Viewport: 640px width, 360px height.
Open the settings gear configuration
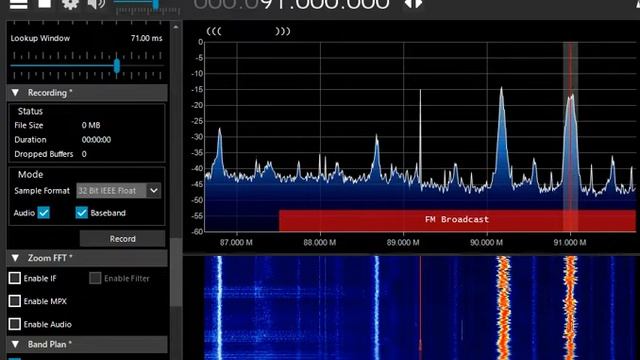tap(70, 4)
